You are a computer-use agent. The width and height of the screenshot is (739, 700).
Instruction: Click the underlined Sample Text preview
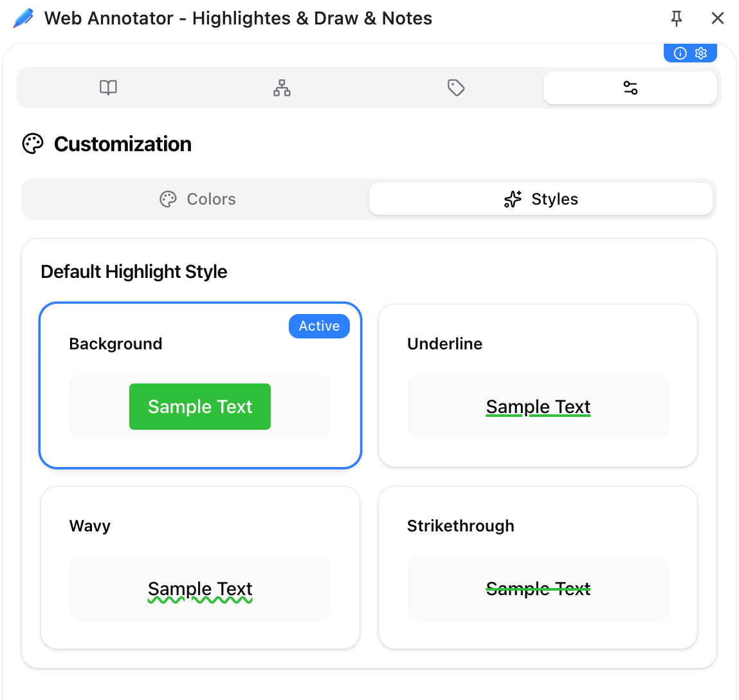[x=538, y=406]
